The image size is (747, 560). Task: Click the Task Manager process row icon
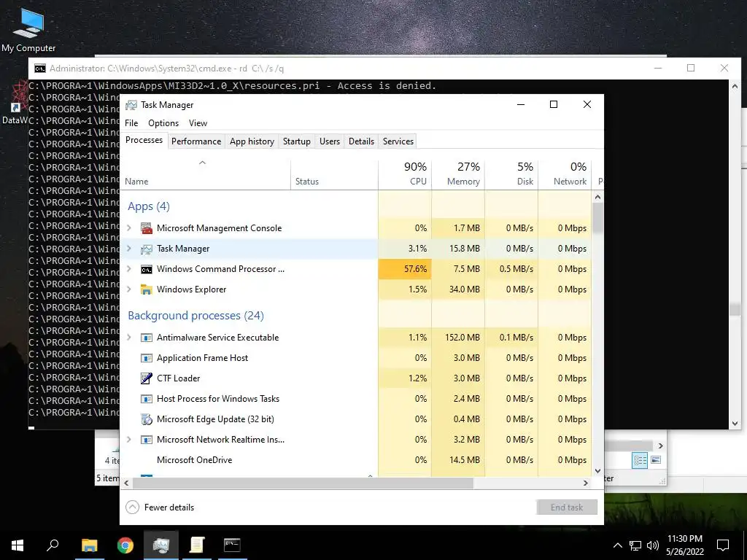click(x=146, y=249)
